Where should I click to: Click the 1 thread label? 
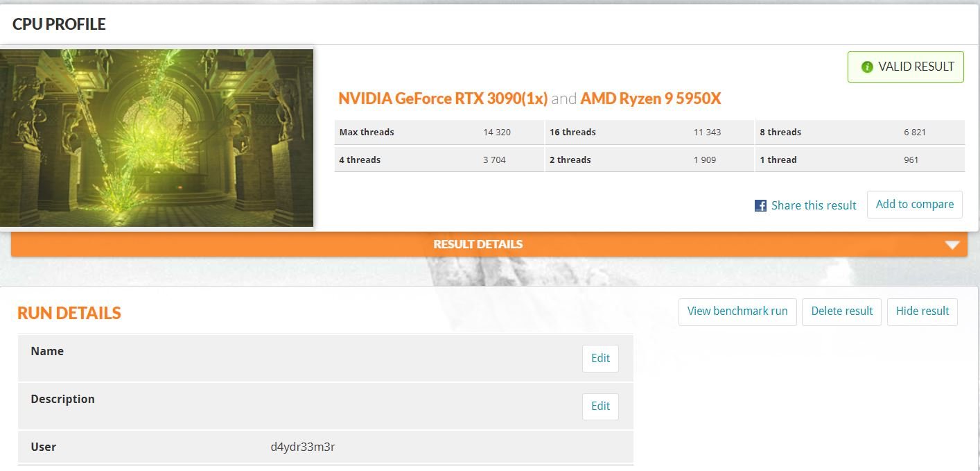coord(778,160)
